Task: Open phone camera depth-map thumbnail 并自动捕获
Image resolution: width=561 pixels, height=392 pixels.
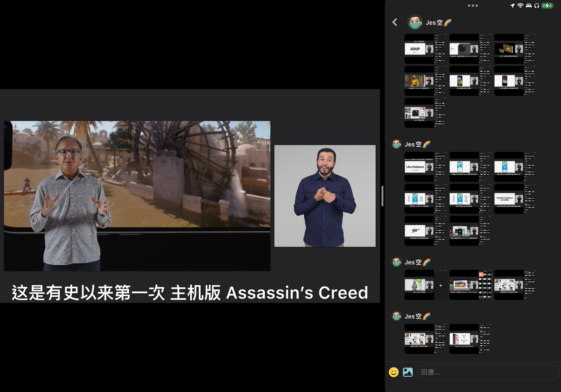Action: tap(470, 81)
